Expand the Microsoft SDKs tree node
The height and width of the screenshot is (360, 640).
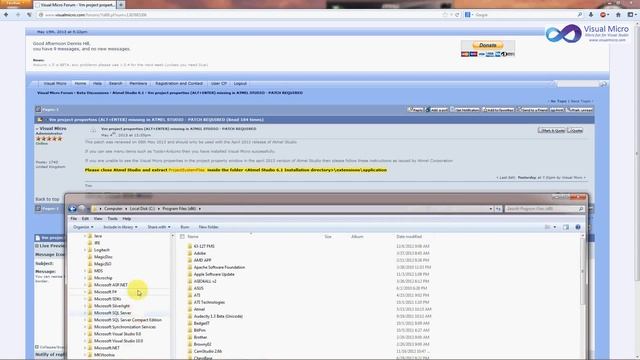pyautogui.click(x=85, y=299)
